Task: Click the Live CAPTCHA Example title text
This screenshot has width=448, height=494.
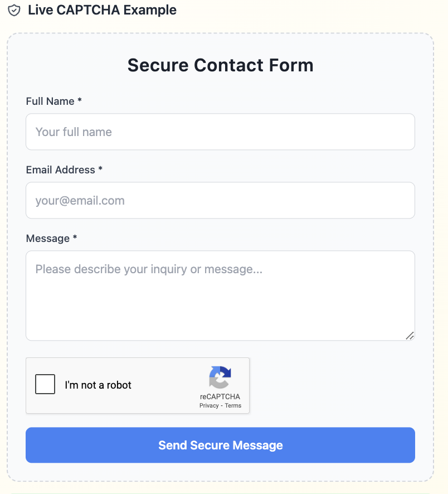Action: tap(102, 10)
